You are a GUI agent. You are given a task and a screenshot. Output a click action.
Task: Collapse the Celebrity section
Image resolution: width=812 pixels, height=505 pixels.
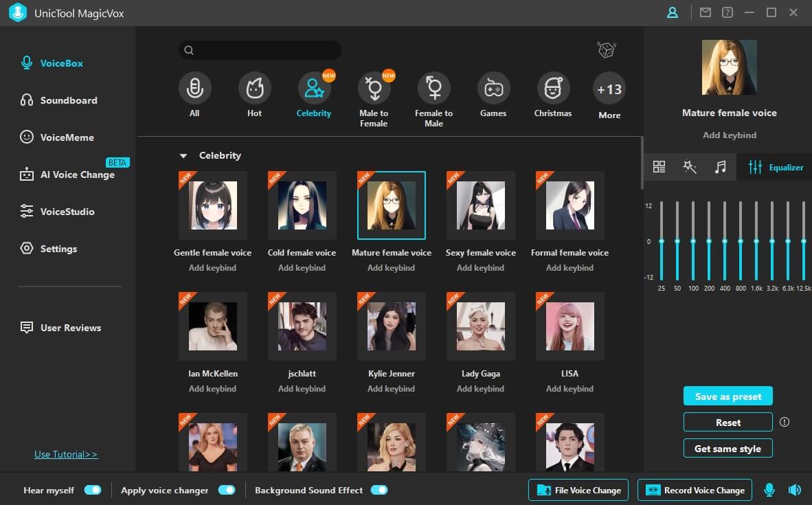[183, 155]
